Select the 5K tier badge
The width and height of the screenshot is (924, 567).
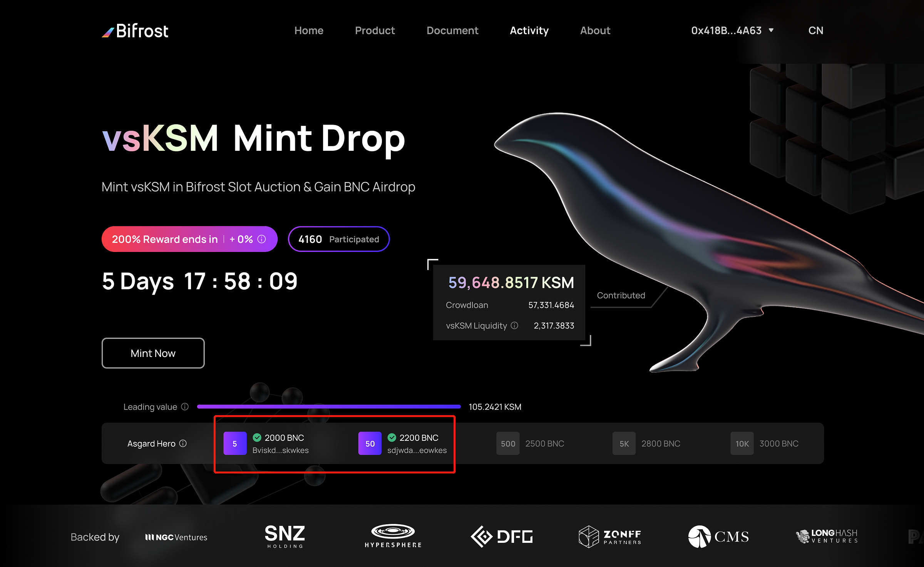point(624,444)
